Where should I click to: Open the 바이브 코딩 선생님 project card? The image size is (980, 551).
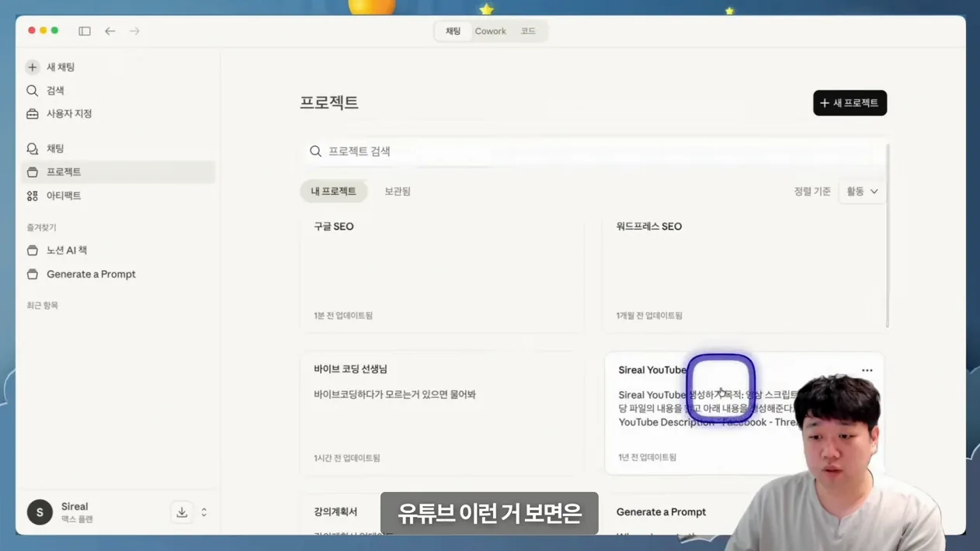click(442, 414)
